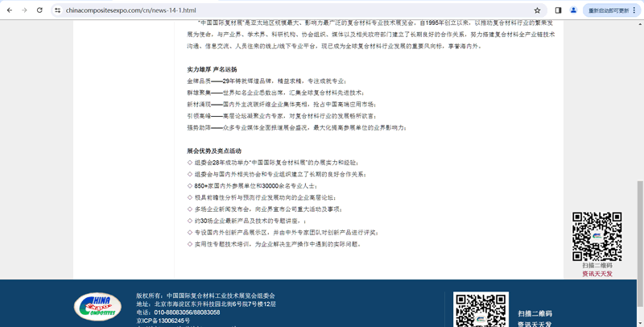Click the 展会优势及亮点活动 heading

[214, 151]
